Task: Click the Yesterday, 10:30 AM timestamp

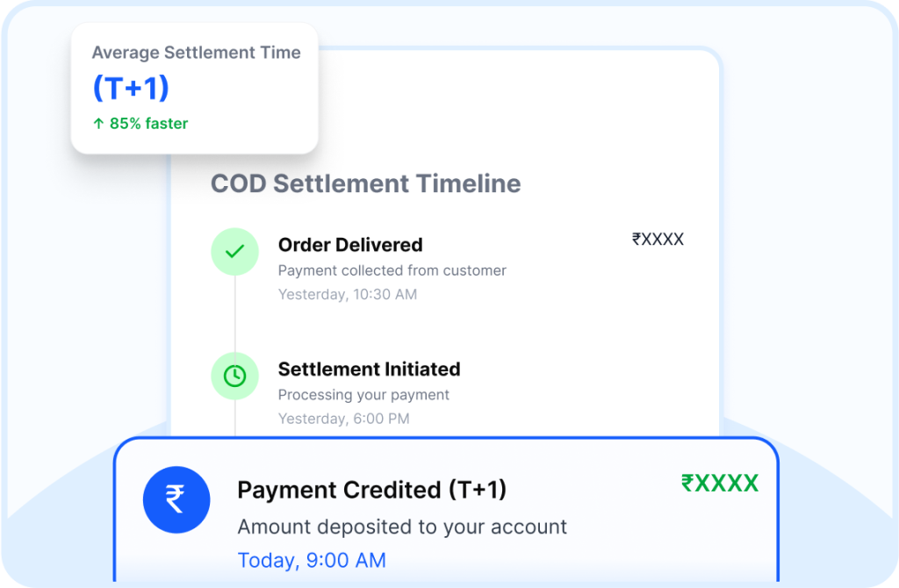Action: coord(348,294)
